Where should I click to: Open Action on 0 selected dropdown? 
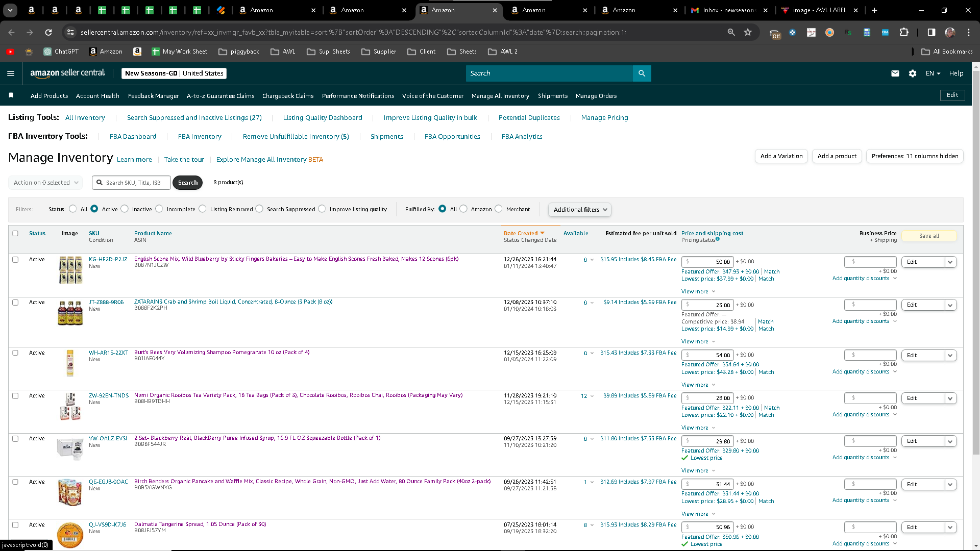click(45, 183)
